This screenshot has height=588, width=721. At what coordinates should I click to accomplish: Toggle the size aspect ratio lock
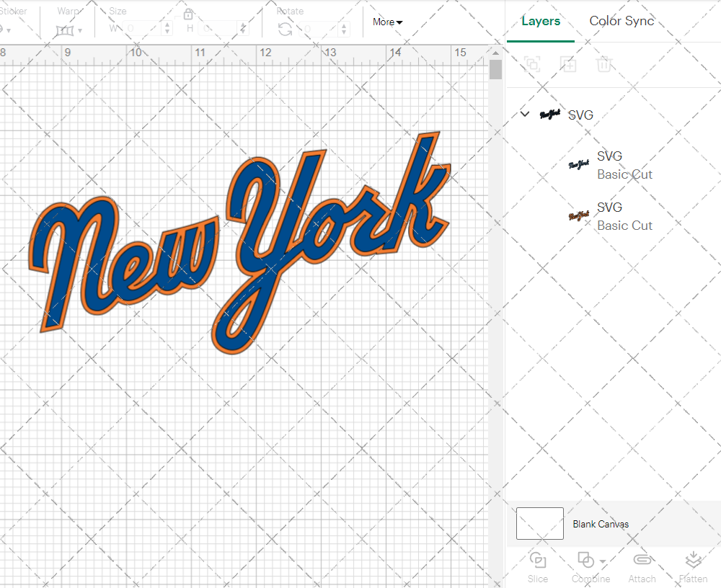coord(188,14)
